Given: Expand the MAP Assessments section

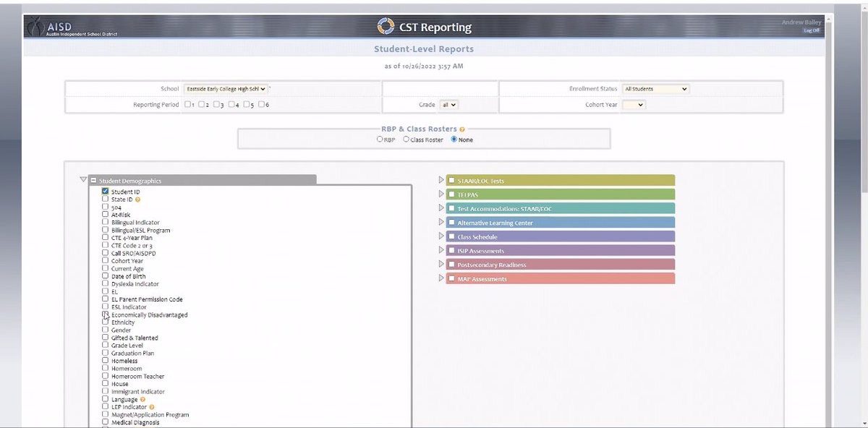Looking at the screenshot, I should (x=441, y=278).
